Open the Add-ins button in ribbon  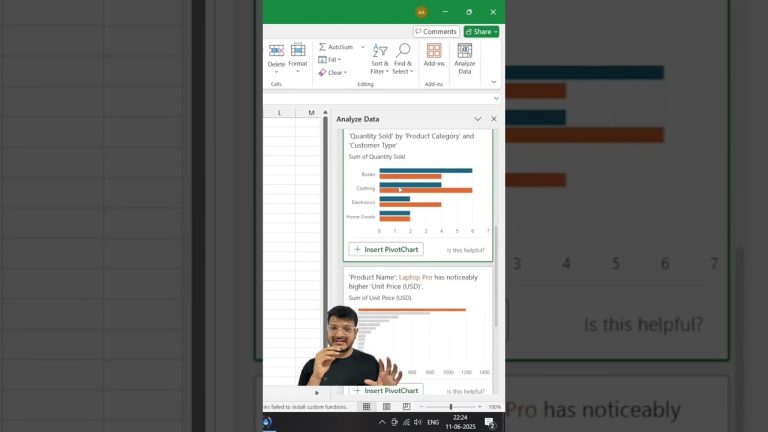(434, 56)
